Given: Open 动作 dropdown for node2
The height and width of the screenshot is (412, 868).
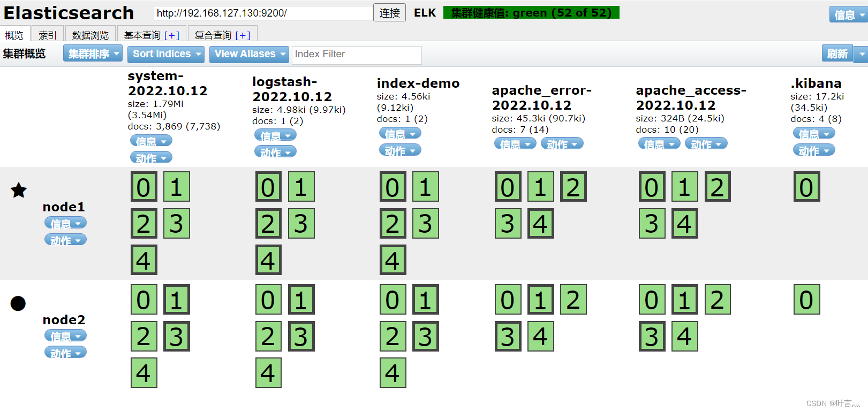Looking at the screenshot, I should click(x=65, y=353).
